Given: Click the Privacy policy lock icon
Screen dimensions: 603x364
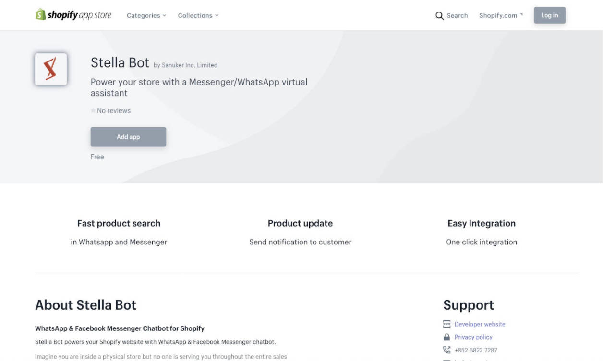Looking at the screenshot, I should click(x=447, y=337).
